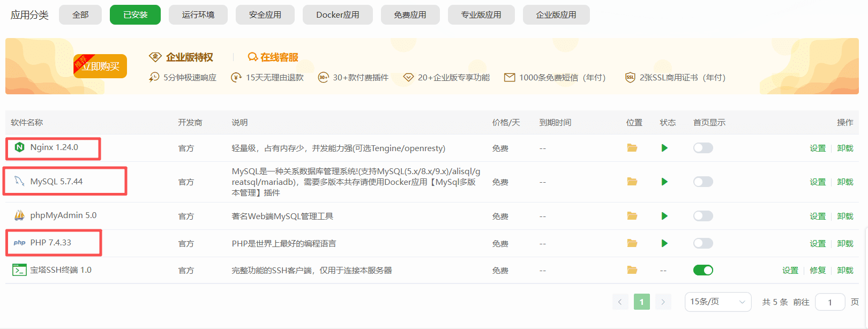Image resolution: width=868 pixels, height=329 pixels.
Task: Click the MySQL status play icon
Action: (664, 182)
